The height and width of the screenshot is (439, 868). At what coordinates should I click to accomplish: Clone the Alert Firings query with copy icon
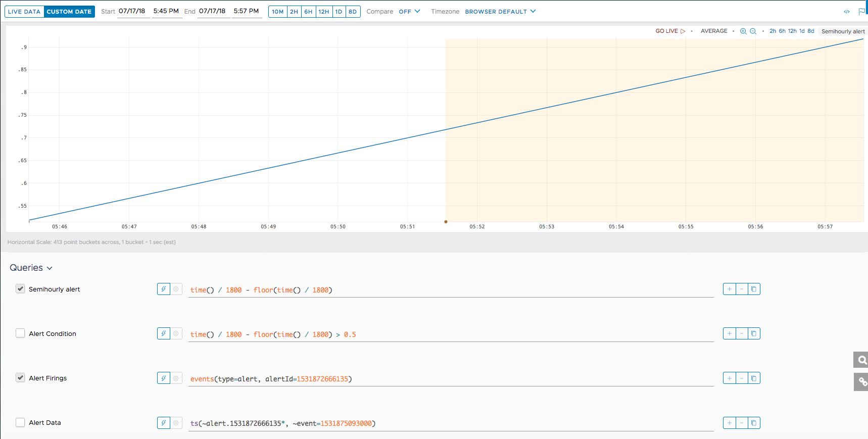[754, 378]
